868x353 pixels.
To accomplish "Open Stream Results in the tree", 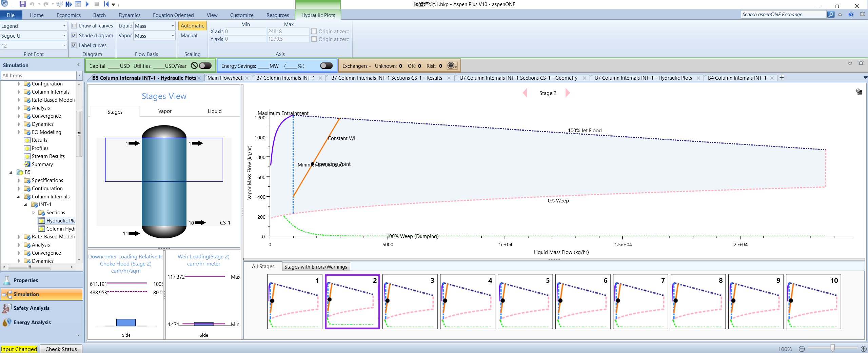I will click(48, 156).
